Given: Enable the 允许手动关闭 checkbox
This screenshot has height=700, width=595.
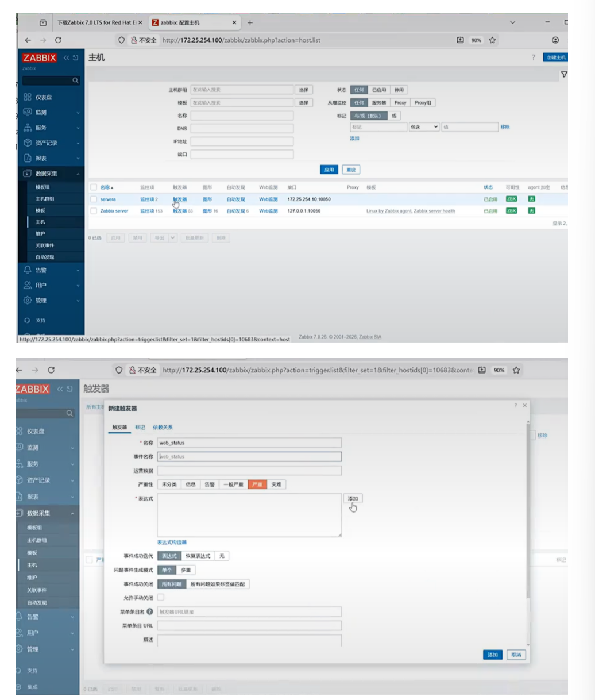Looking at the screenshot, I should [161, 598].
